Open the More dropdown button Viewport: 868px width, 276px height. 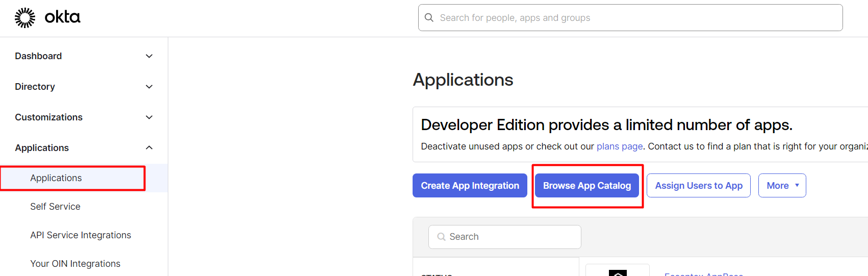(782, 186)
